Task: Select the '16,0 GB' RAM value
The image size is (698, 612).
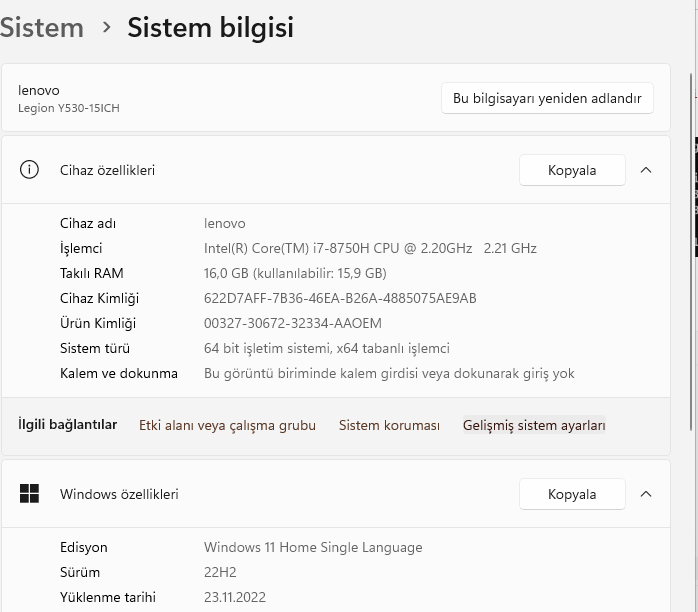Action: 226,273
